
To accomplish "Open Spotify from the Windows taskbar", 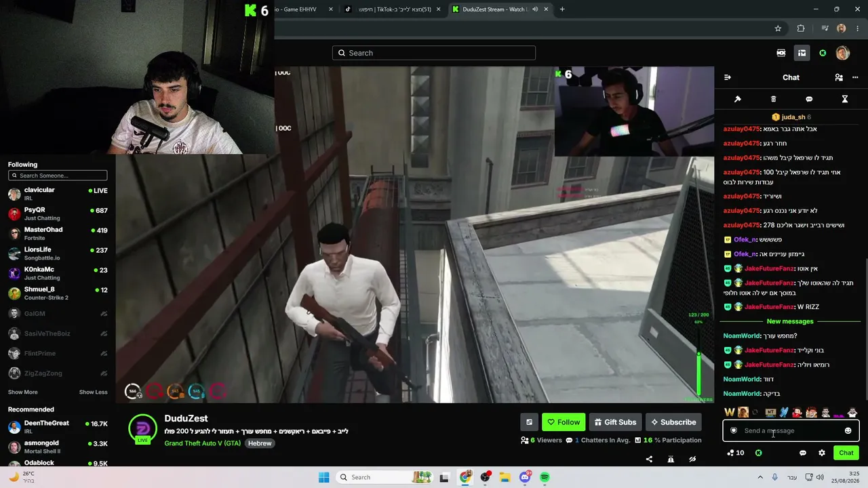I will (545, 477).
